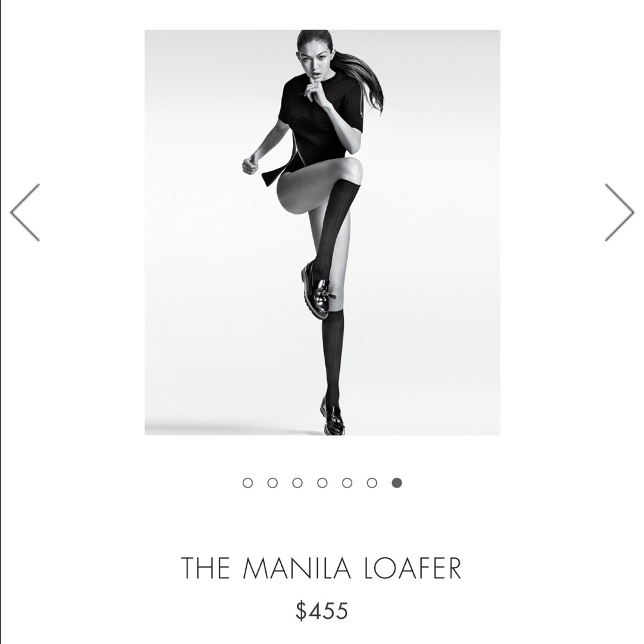Click the model's clenched fist
The image size is (644, 644).
click(251, 164)
